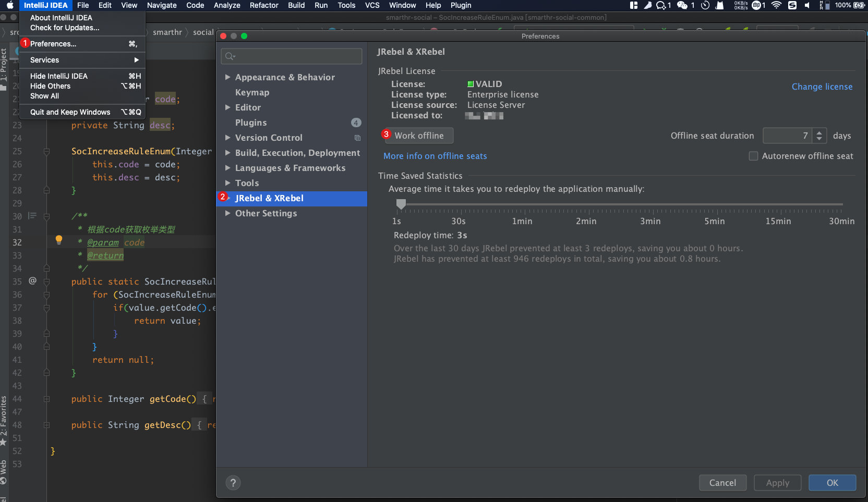Viewport: 868px width, 502px height.
Task: Click the Sogou input method S icon
Action: [x=792, y=5]
